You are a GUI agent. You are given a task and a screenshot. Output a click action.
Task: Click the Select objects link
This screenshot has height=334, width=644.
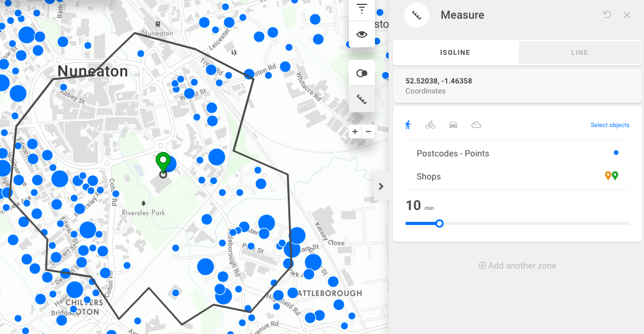point(610,125)
